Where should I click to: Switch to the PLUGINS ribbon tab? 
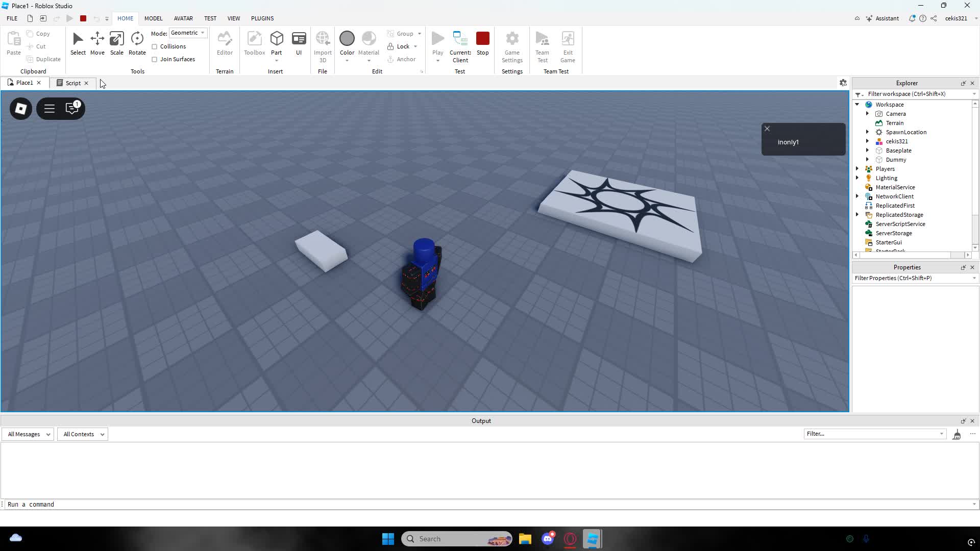[262, 18]
